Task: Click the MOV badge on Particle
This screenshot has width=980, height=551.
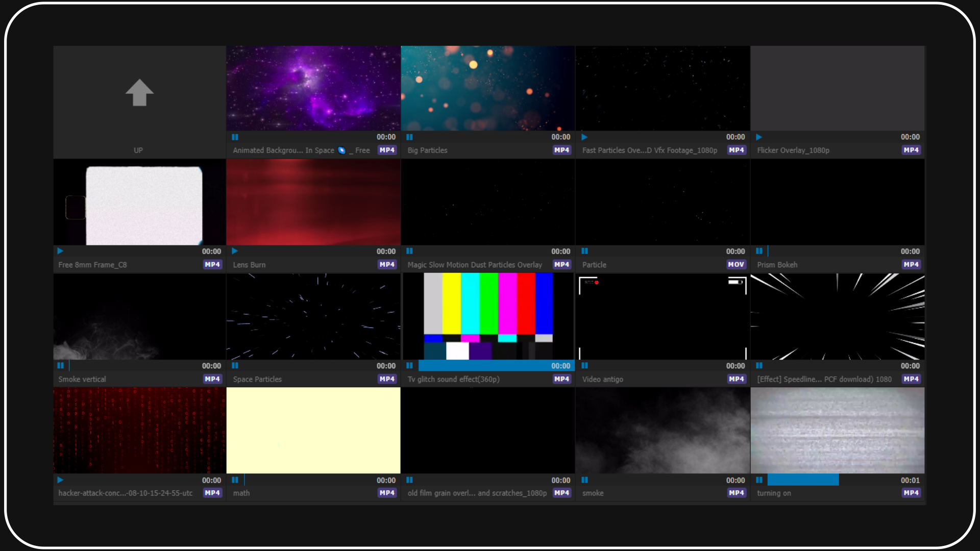Action: pyautogui.click(x=736, y=264)
